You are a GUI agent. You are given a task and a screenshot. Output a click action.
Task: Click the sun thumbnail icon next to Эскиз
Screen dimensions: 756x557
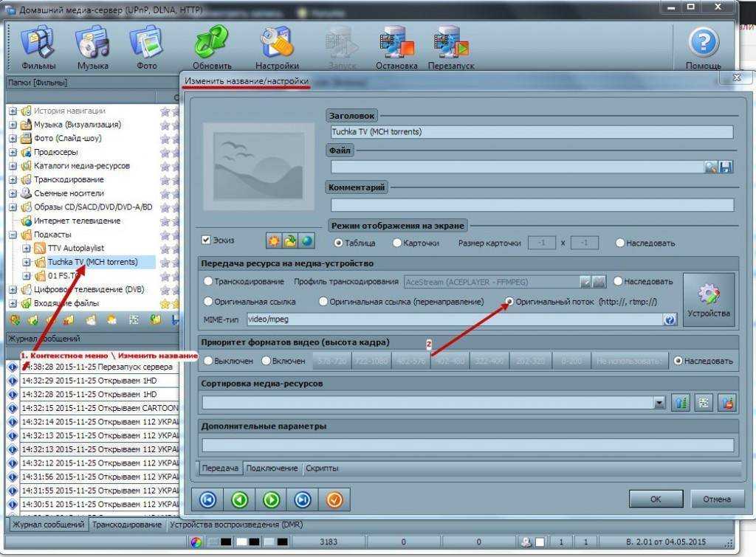pyautogui.click(x=274, y=241)
